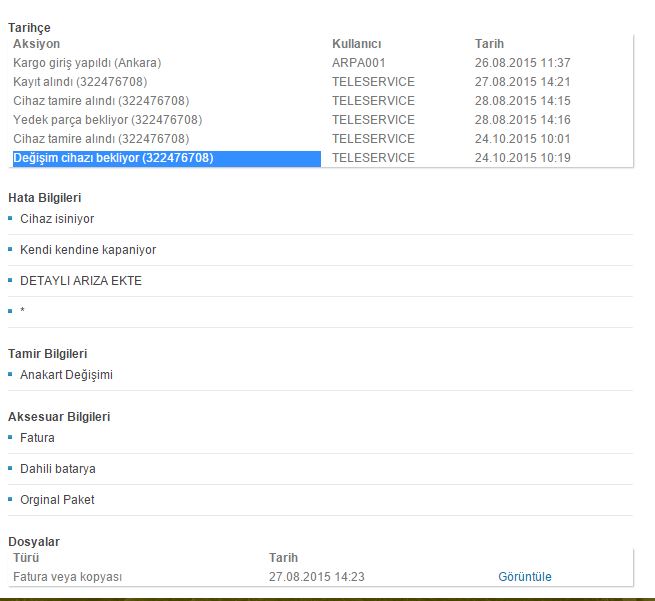Viewport: 655px width, 601px height.
Task: Click the 'Kargo giriş yapıldı (Ankara)' history entry
Action: (87, 63)
